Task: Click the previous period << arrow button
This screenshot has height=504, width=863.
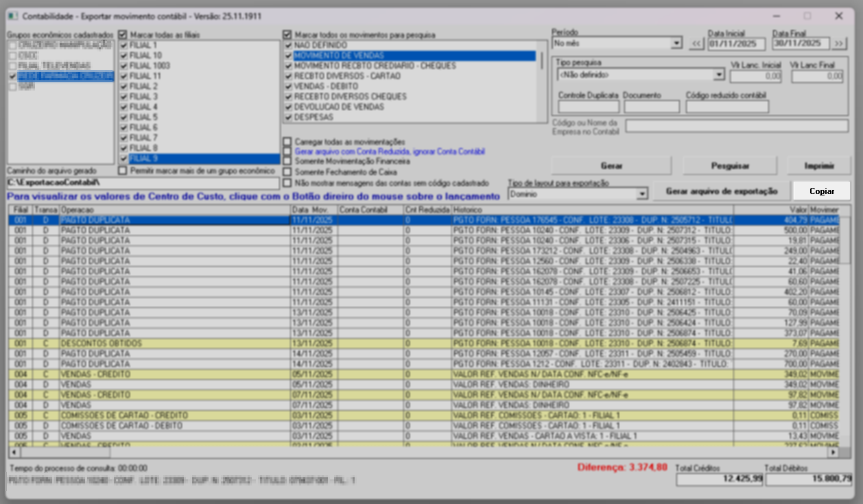Action: pos(697,44)
